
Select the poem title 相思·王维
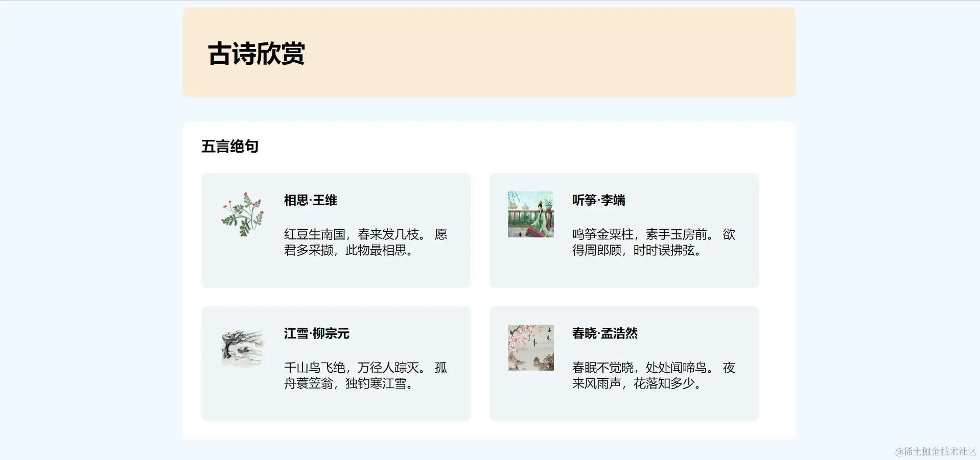click(x=310, y=201)
